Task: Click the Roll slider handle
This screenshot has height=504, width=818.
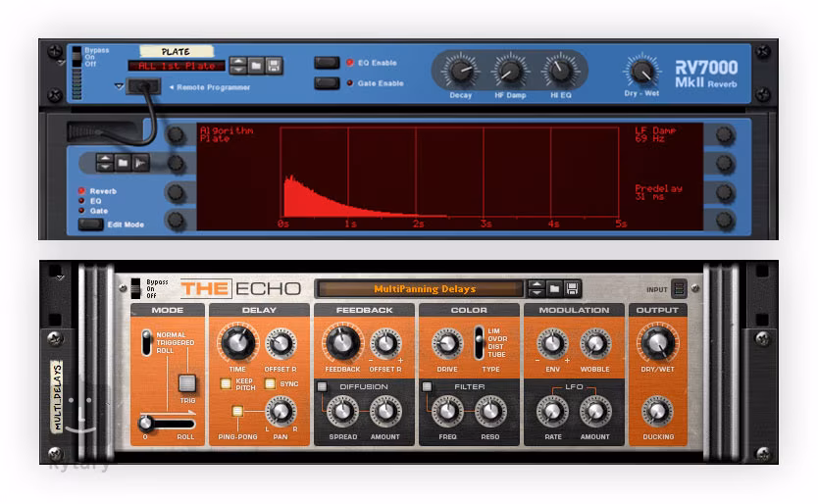Action: click(x=146, y=423)
